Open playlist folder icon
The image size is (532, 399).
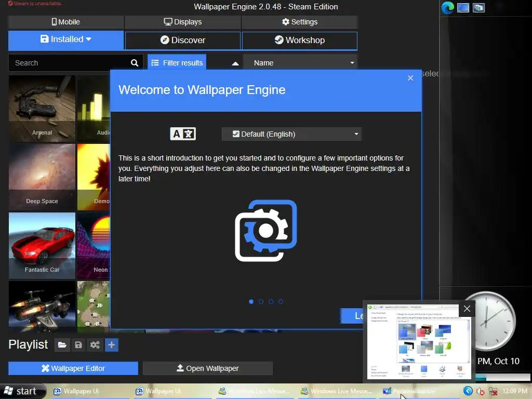[x=62, y=345]
